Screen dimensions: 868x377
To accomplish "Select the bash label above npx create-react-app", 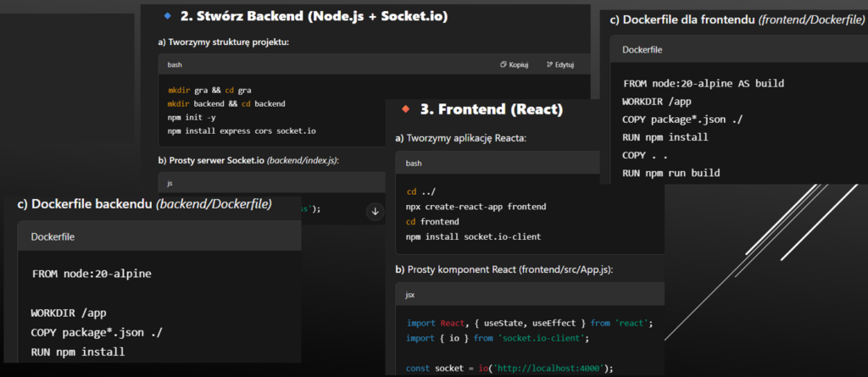I will click(x=414, y=163).
